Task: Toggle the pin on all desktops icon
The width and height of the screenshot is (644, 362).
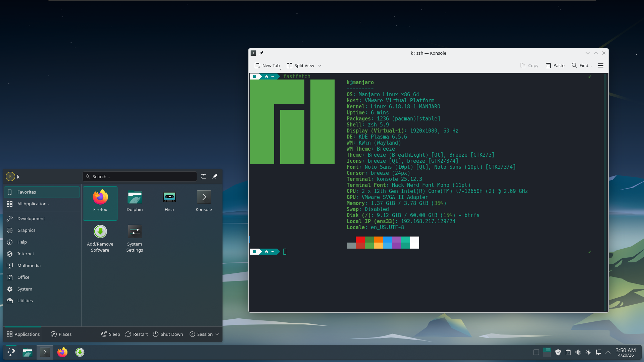Action: point(261,53)
